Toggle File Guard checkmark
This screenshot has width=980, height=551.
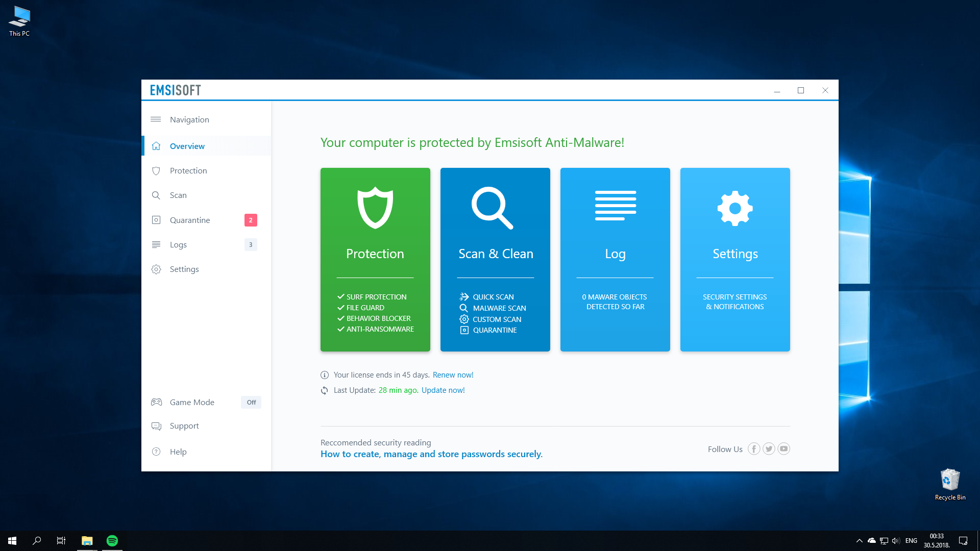tap(340, 307)
